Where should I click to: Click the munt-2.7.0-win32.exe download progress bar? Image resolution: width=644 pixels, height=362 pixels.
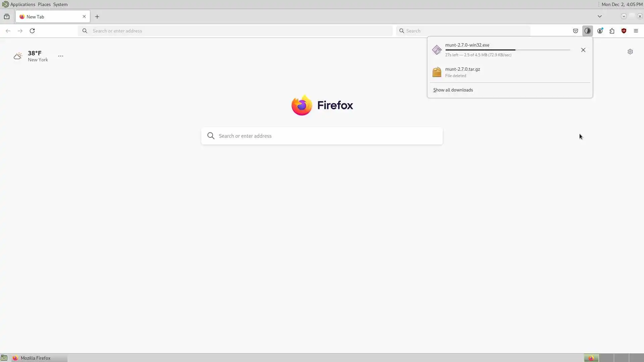click(x=507, y=50)
